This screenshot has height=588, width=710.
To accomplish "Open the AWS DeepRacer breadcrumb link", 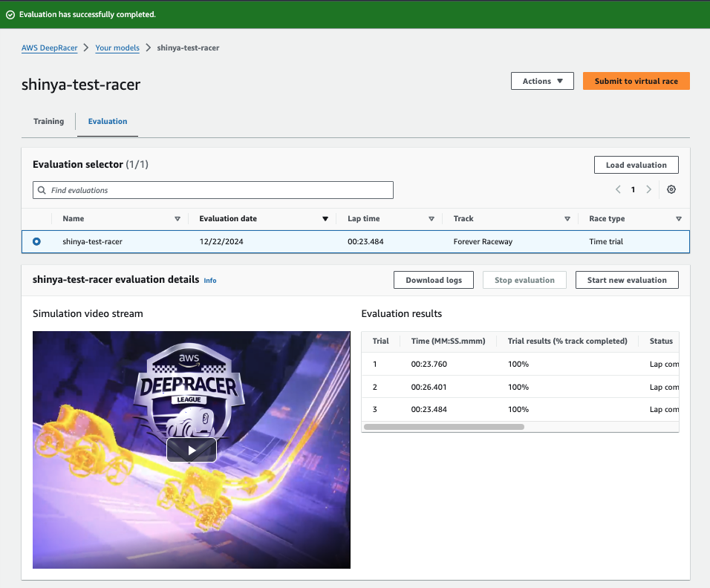I will [49, 48].
